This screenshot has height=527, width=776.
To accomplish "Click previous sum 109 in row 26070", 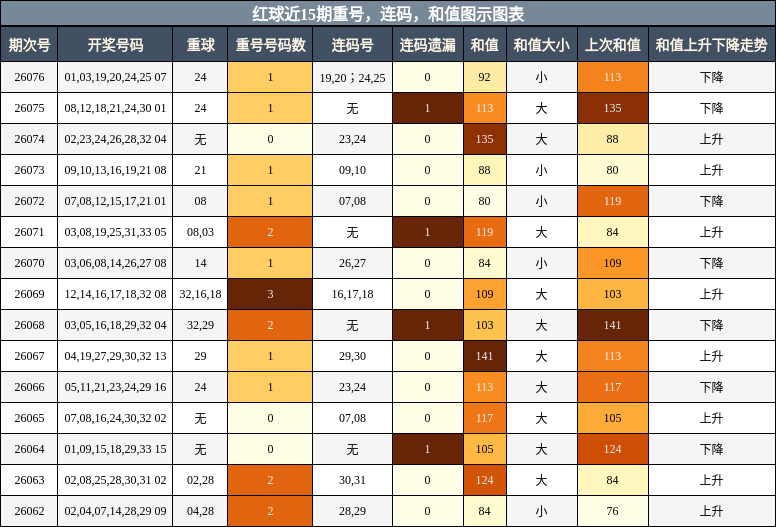I will pos(613,263).
